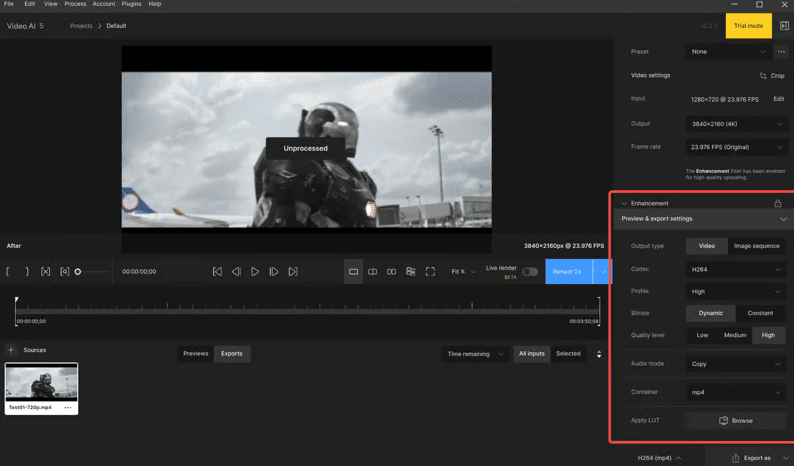The width and height of the screenshot is (794, 466).
Task: Open preset more options ellipsis
Action: pyautogui.click(x=781, y=52)
